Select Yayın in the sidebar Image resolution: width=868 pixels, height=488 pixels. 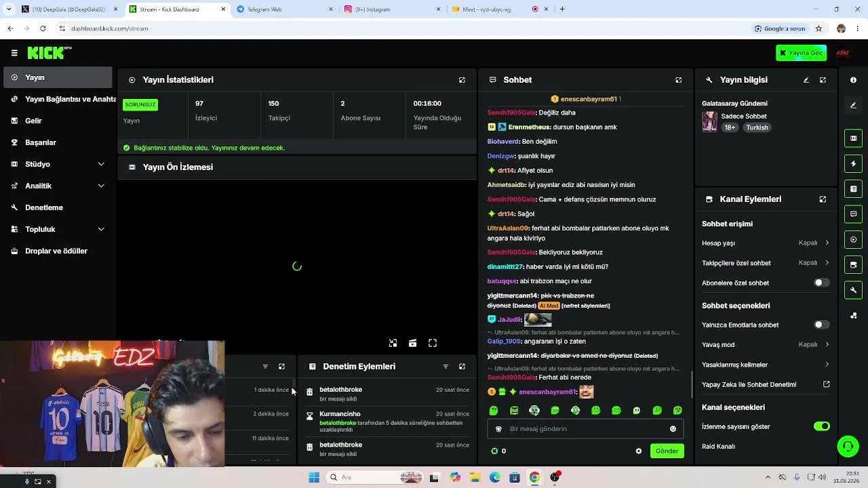57,77
